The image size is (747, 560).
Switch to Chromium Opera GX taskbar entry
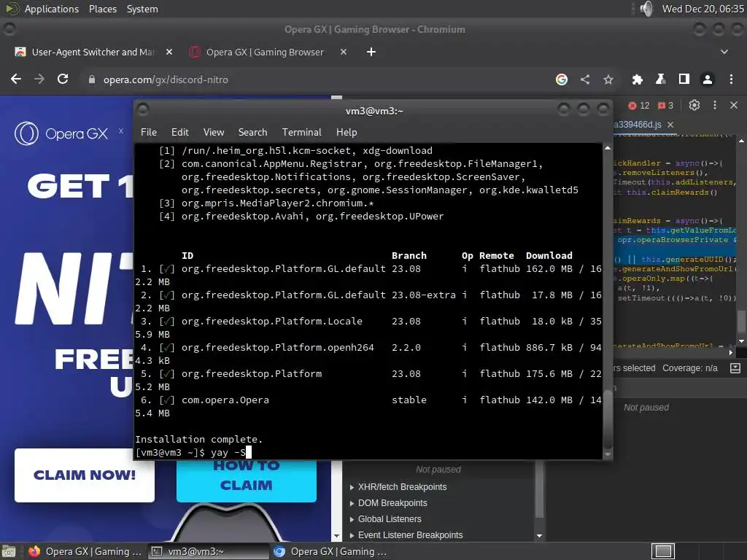pos(330,551)
